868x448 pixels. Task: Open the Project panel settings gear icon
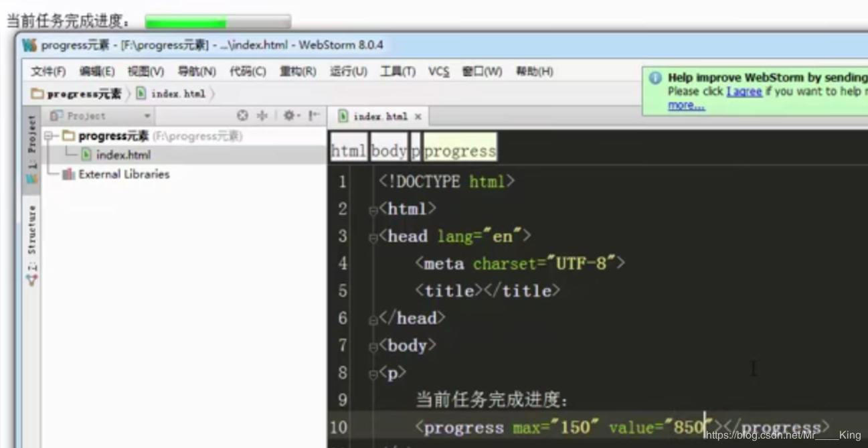(288, 115)
